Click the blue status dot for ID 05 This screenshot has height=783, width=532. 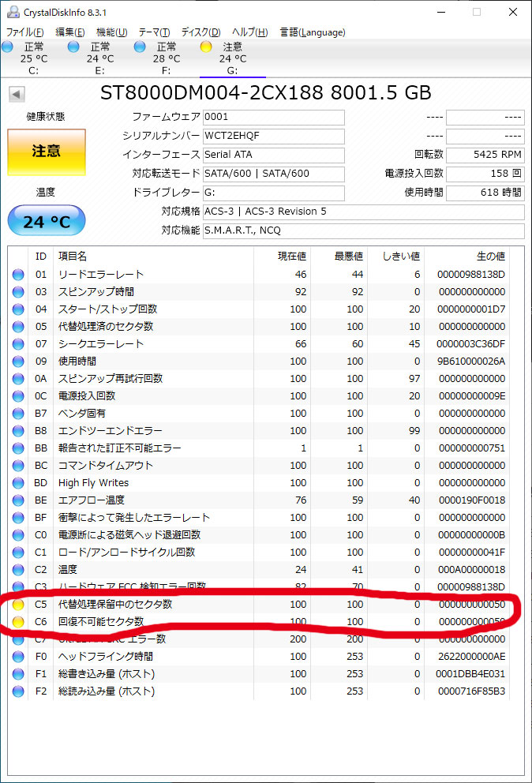(18, 327)
